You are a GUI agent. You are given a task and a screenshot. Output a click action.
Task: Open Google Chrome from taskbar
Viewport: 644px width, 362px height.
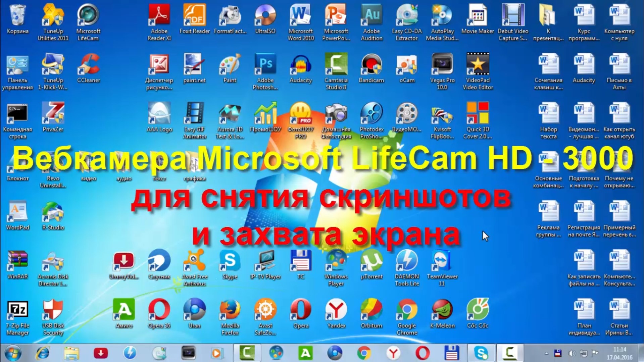pyautogui.click(x=364, y=353)
